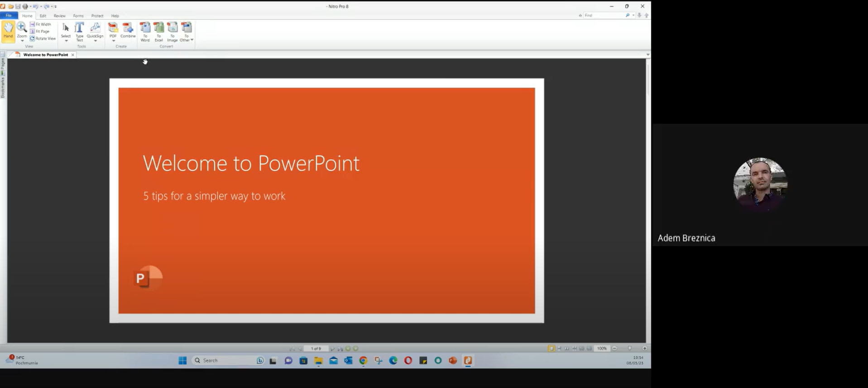Click the page number field showing 1 of 9
This screenshot has width=868, height=388.
pos(316,349)
